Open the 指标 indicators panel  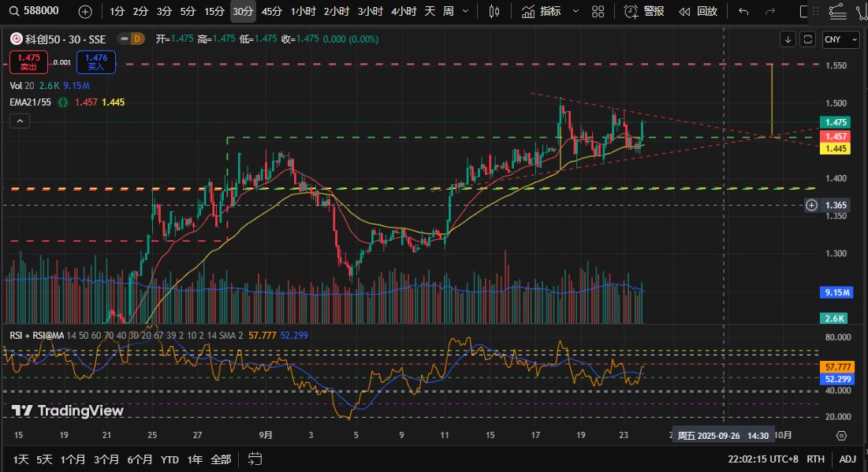[542, 11]
